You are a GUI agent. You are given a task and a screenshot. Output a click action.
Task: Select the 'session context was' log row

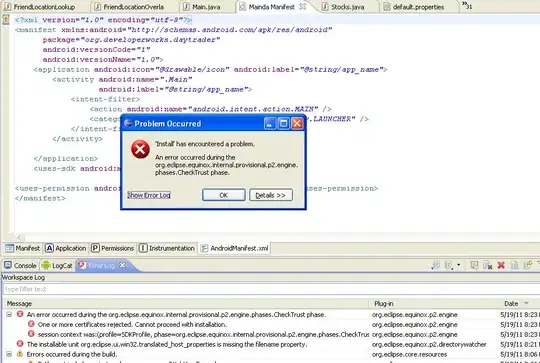[x=203, y=334]
